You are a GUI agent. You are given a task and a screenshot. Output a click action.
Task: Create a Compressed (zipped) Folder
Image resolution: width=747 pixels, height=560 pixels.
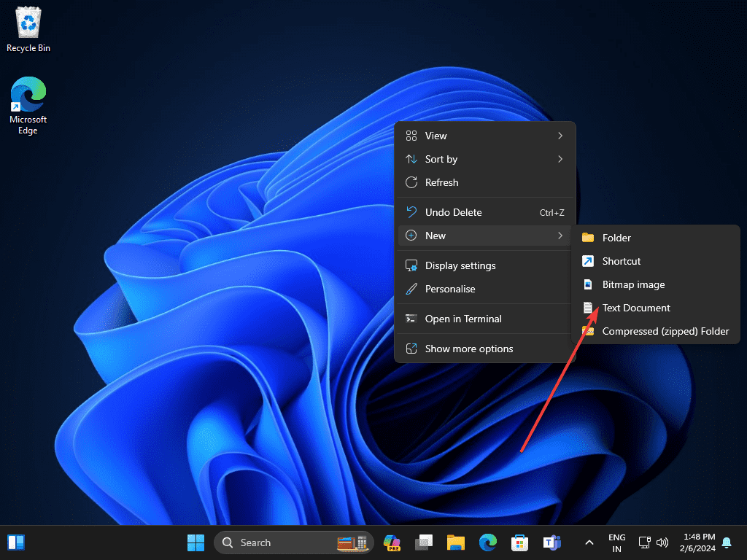point(656,331)
